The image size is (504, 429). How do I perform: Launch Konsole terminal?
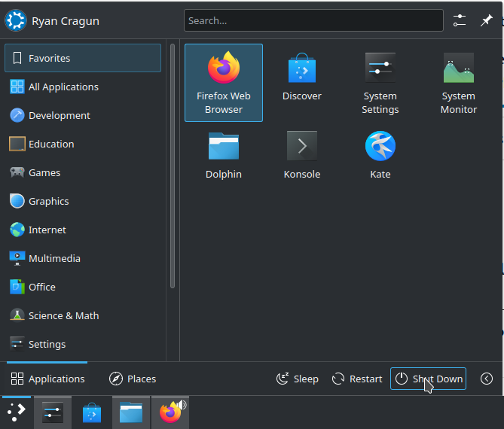(x=302, y=155)
